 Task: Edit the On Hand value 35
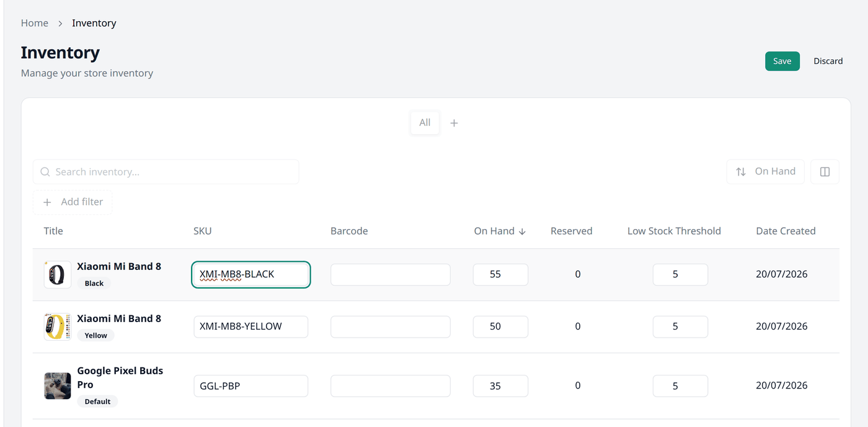(500, 386)
